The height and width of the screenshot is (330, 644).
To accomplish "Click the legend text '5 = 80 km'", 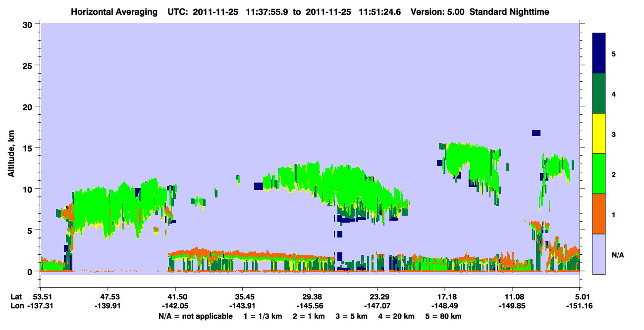I will (x=444, y=316).
